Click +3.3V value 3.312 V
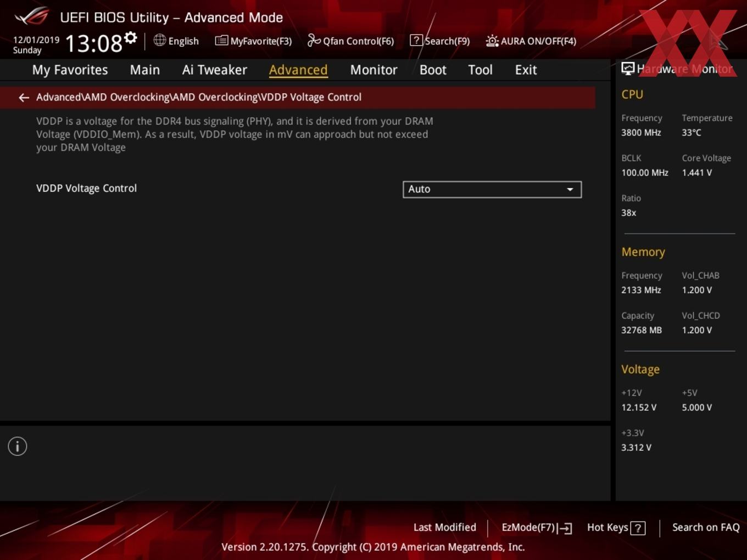Image resolution: width=747 pixels, height=560 pixels. (636, 447)
